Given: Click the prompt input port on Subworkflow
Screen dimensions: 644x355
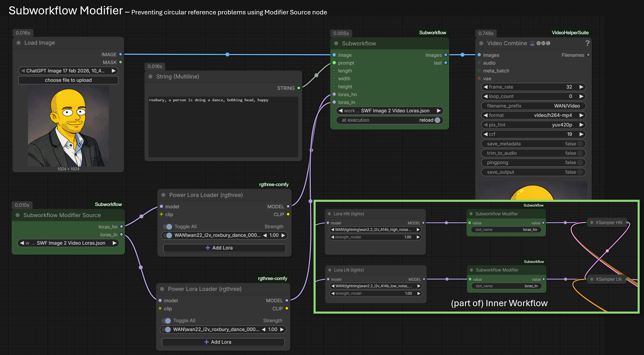Looking at the screenshot, I should click(x=334, y=63).
